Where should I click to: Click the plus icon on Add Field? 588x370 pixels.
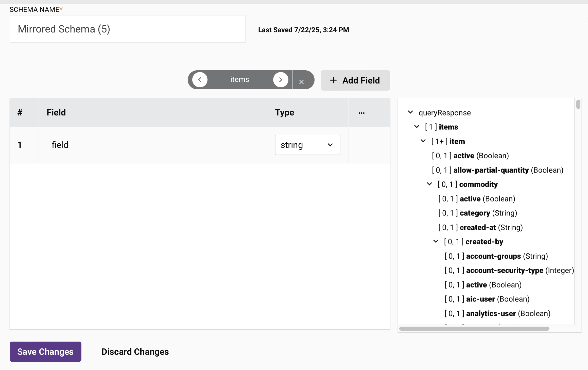(334, 80)
